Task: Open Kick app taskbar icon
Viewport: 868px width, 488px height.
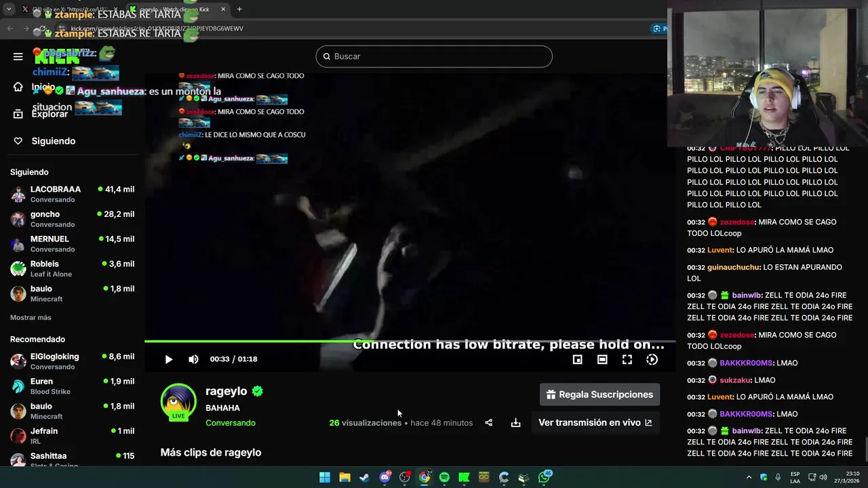Action: [464, 477]
